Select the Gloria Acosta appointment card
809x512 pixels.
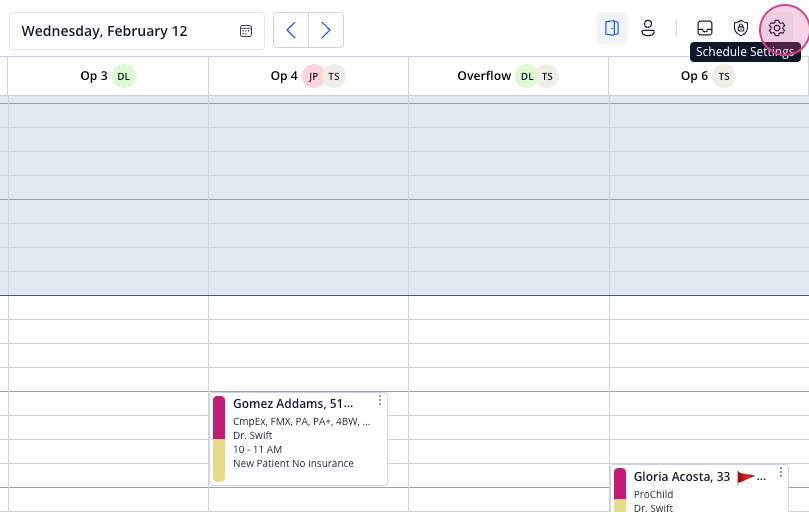(x=700, y=489)
